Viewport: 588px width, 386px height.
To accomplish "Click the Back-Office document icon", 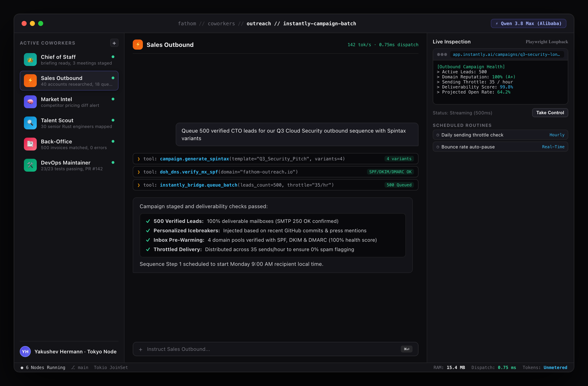I will [x=30, y=144].
